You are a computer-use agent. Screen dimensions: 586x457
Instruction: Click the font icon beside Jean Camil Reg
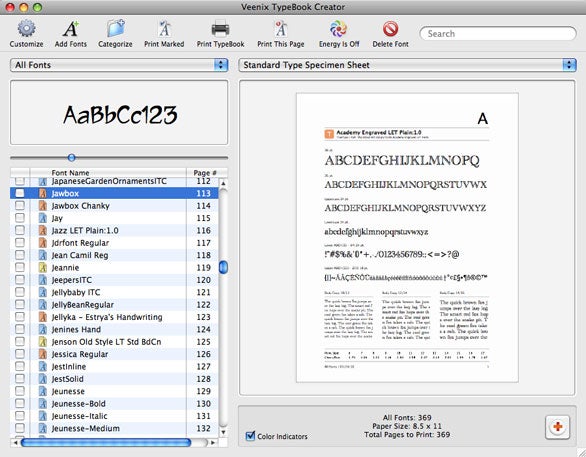43,255
